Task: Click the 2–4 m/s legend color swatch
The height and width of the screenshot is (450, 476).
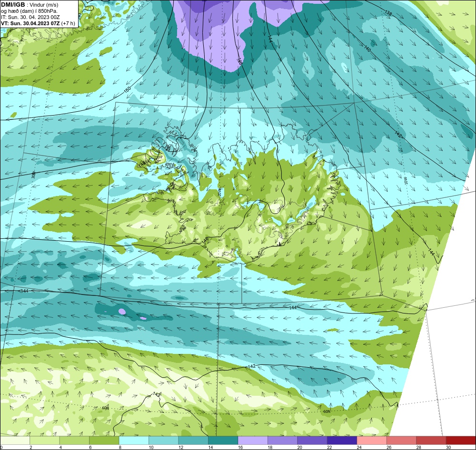Action: point(45,440)
